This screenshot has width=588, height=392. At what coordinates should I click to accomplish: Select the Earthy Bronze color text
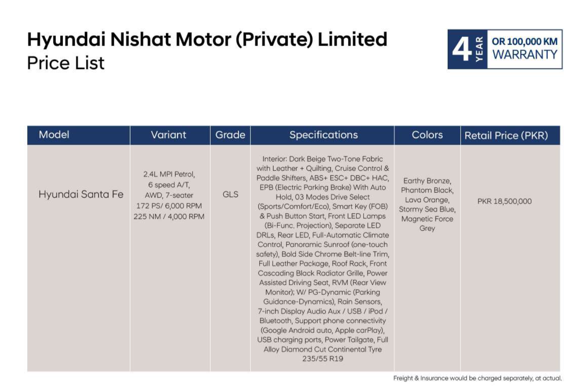point(427,181)
